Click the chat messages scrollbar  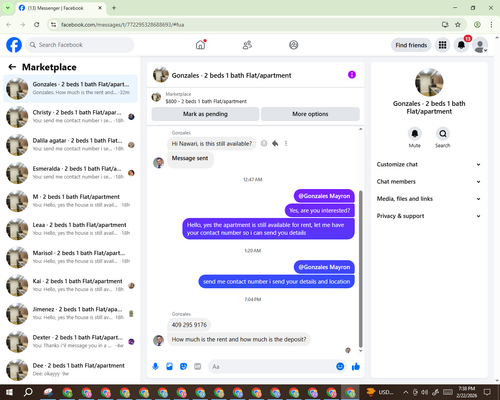[x=360, y=269]
